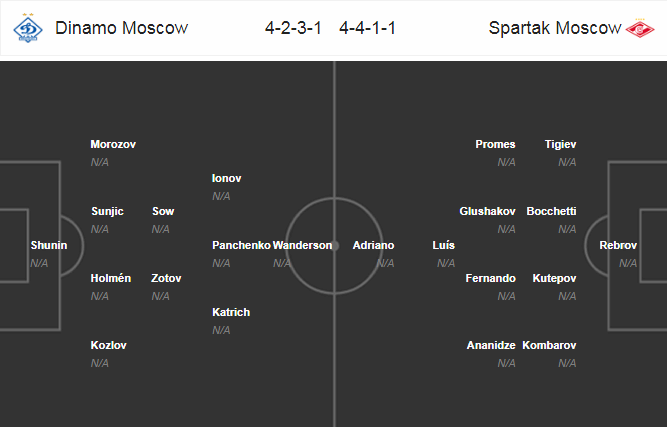Click defender Kombarov

click(x=549, y=345)
